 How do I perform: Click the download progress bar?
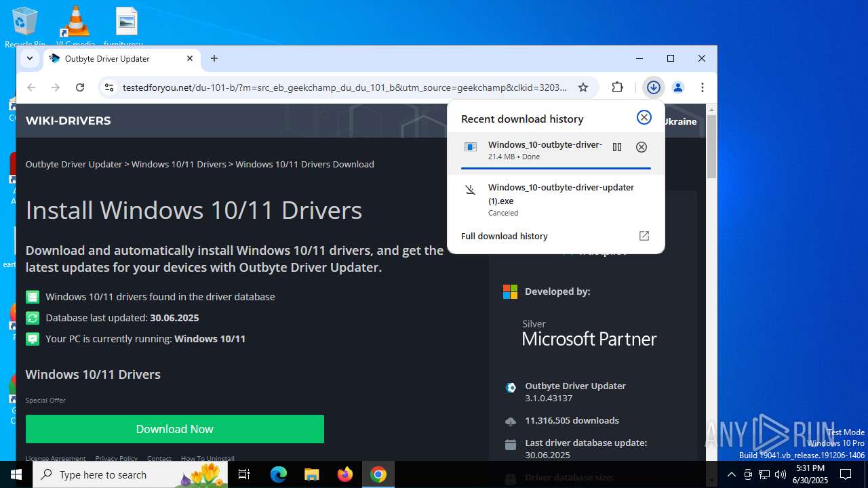pos(556,167)
